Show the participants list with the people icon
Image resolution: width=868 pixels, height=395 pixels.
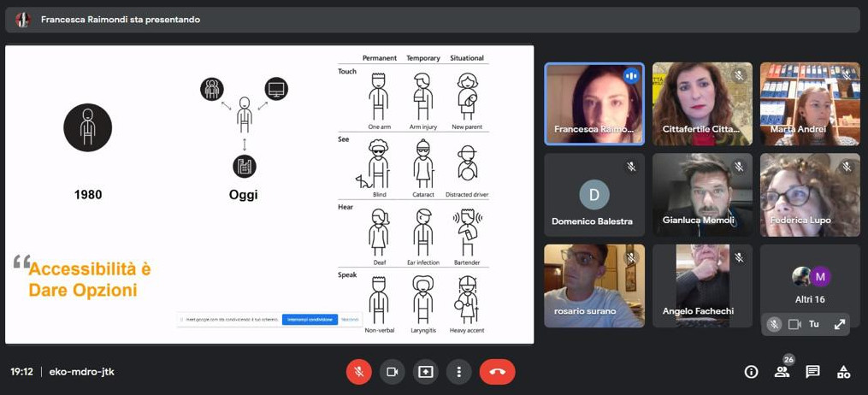pyautogui.click(x=782, y=372)
